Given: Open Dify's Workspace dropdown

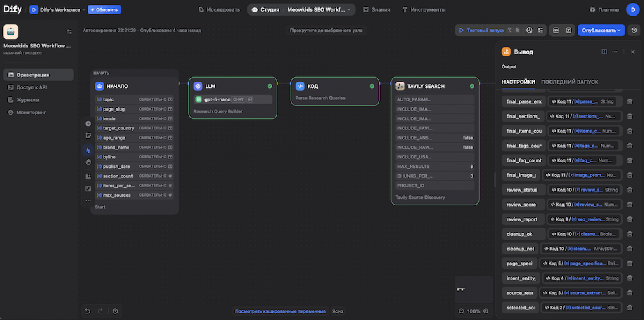Looking at the screenshot, I should click(57, 9).
